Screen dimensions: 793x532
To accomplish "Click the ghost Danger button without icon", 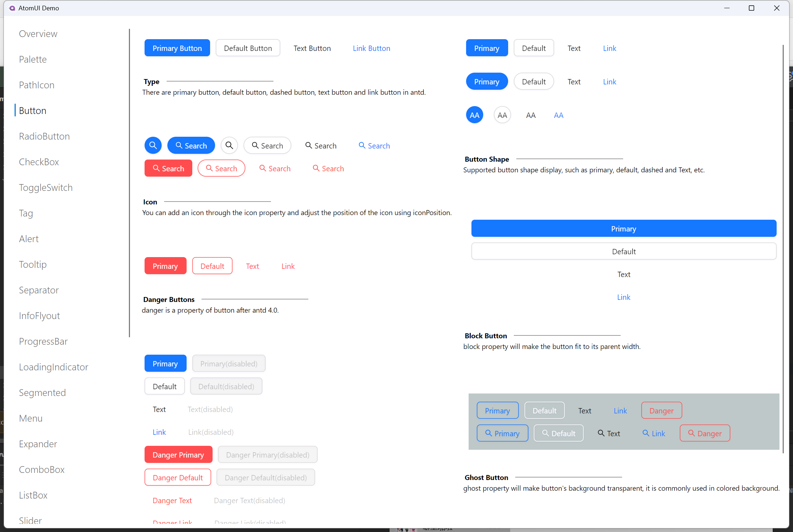I will 662,410.
